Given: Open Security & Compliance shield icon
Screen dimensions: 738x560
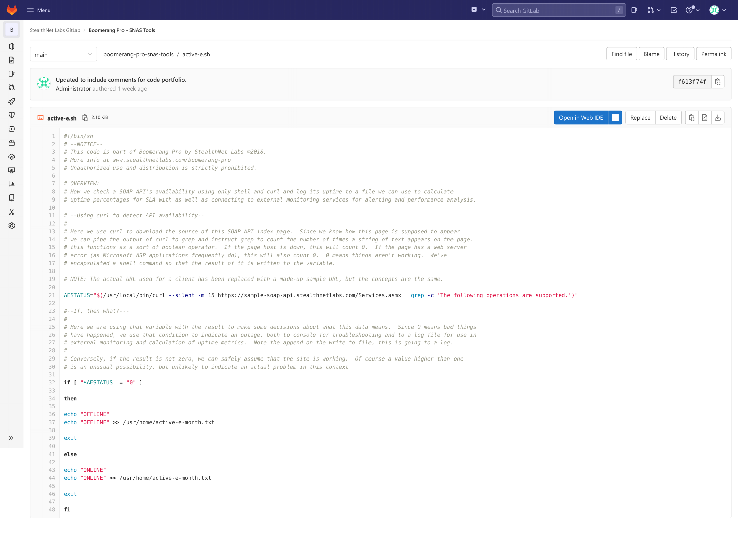Looking at the screenshot, I should (x=12, y=115).
